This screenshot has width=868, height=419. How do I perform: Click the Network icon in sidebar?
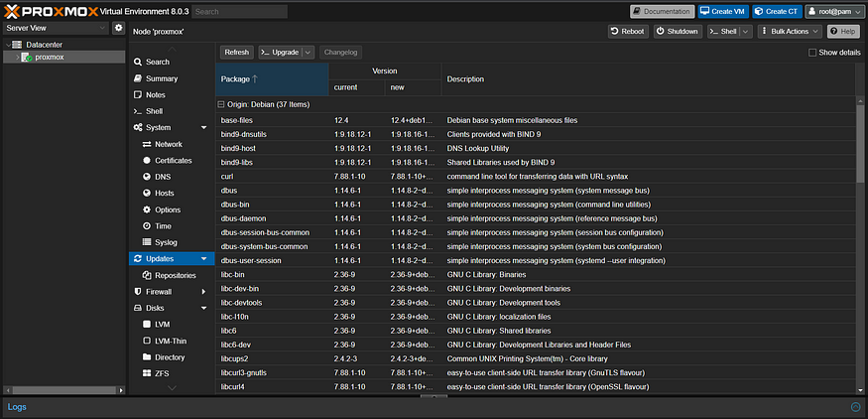(x=147, y=144)
